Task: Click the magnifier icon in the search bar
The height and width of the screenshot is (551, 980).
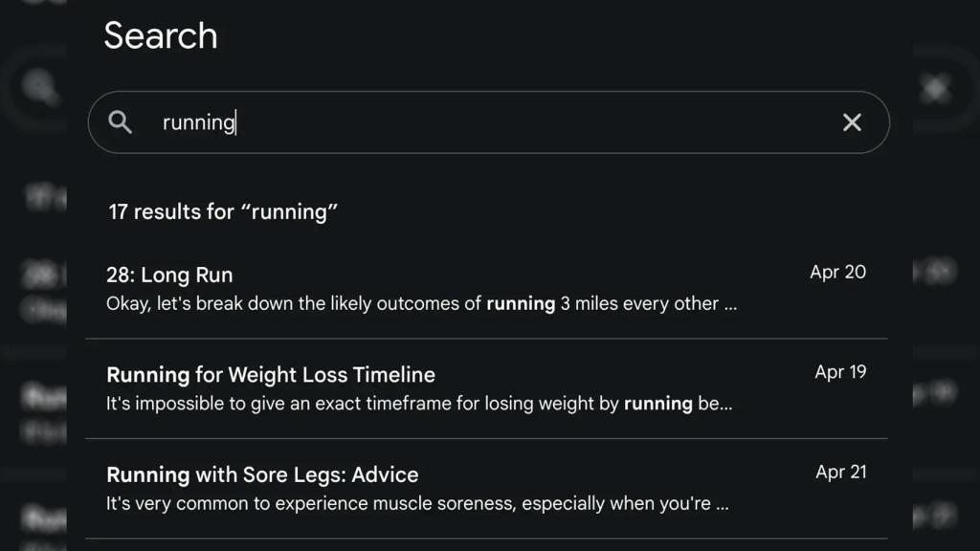Action: (121, 122)
